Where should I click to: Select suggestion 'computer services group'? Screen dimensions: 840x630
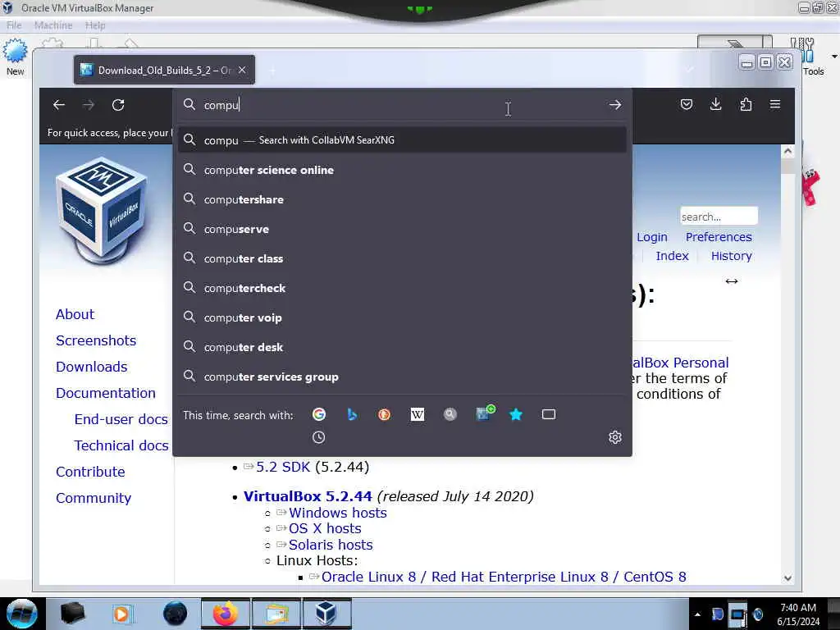point(402,377)
